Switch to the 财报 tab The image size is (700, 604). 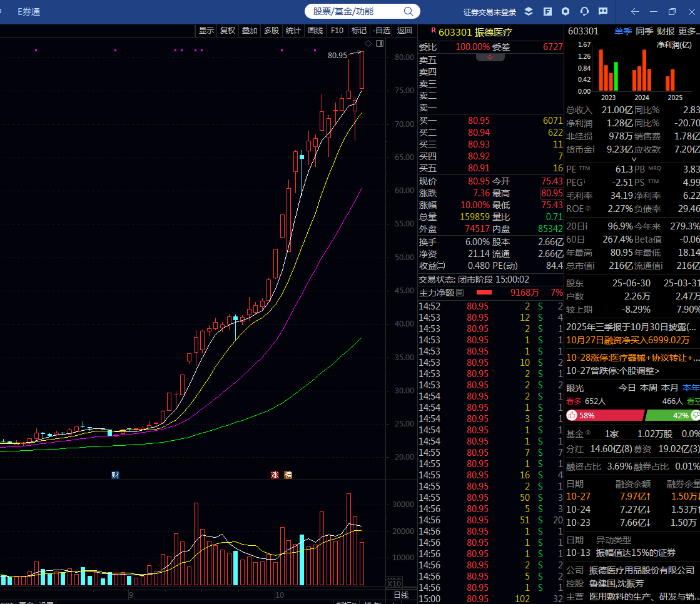pyautogui.click(x=666, y=31)
